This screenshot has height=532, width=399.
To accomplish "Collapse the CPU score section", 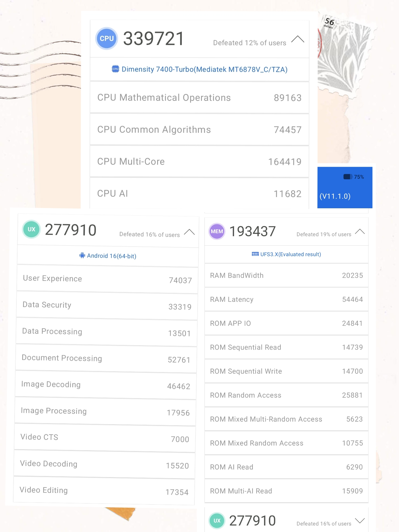I will point(298,39).
